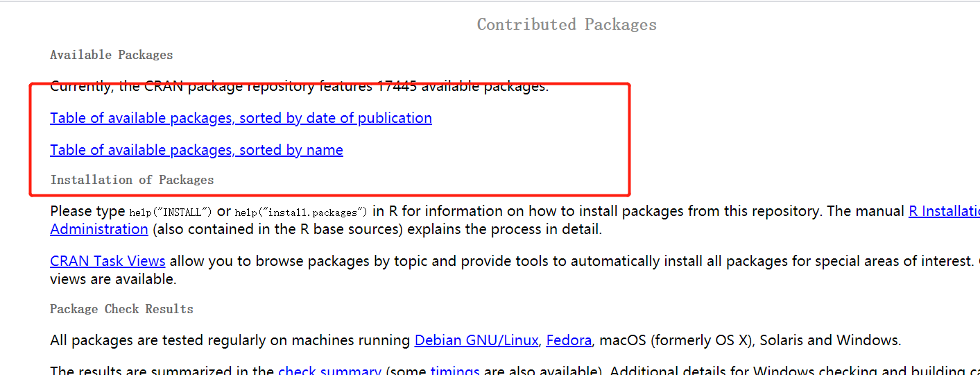Click the help("INSTALL") code text
Screen dimensions: 980x375
(x=171, y=212)
